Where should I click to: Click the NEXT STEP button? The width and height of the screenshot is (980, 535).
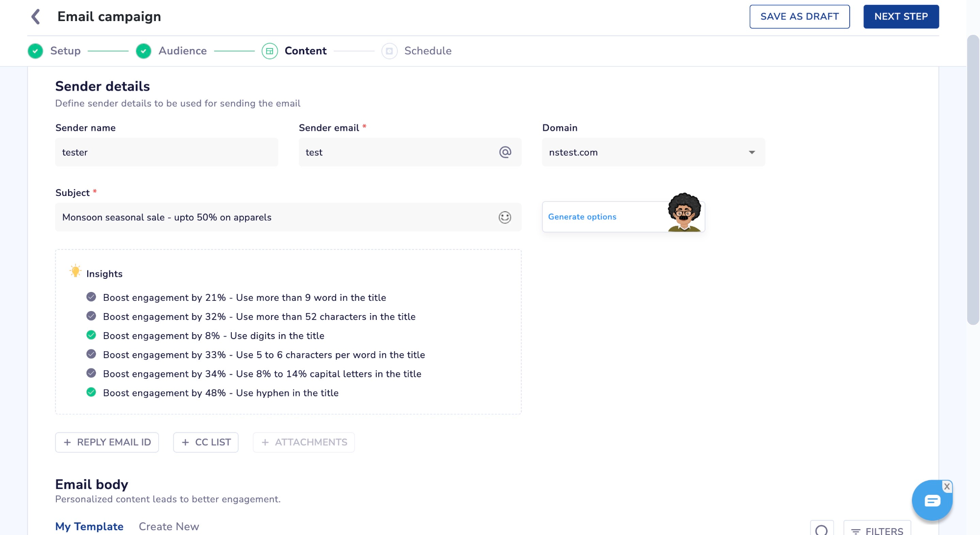click(901, 17)
